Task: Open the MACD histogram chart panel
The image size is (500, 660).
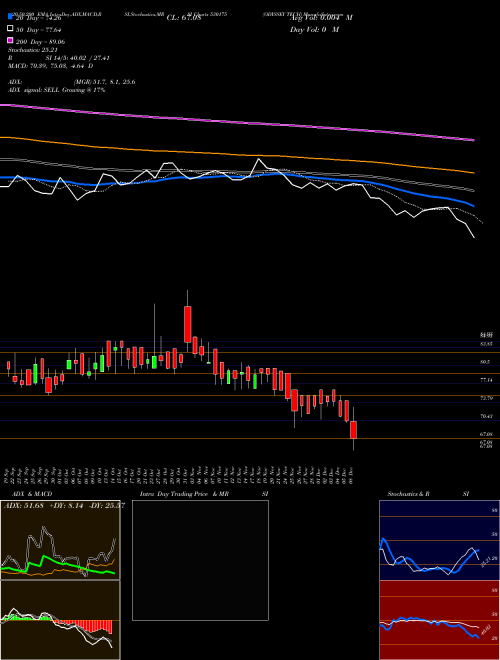Action: (60, 620)
